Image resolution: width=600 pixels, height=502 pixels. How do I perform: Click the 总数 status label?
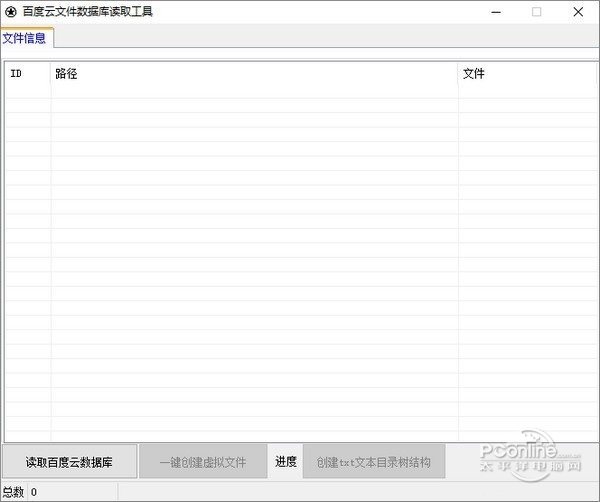click(13, 492)
